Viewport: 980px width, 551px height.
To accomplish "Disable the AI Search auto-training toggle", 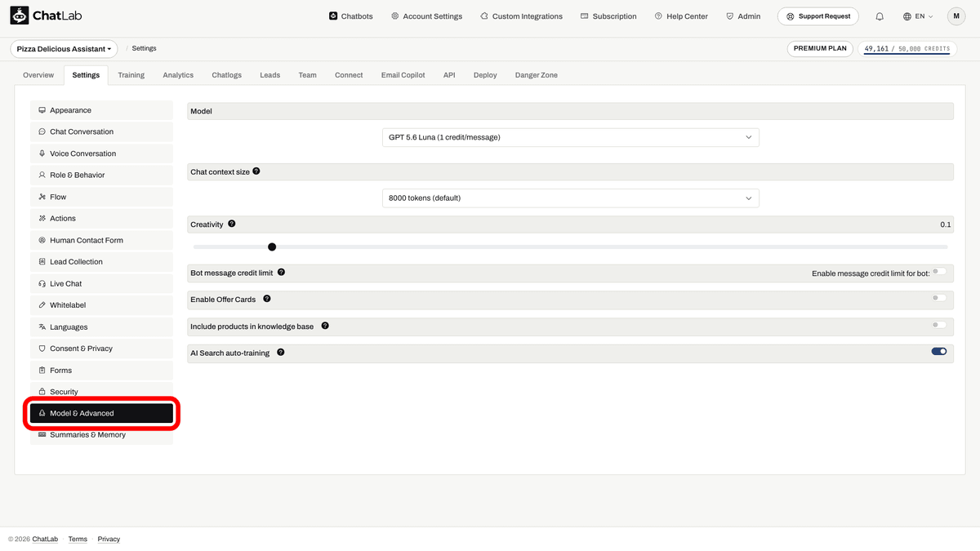I will (x=939, y=352).
